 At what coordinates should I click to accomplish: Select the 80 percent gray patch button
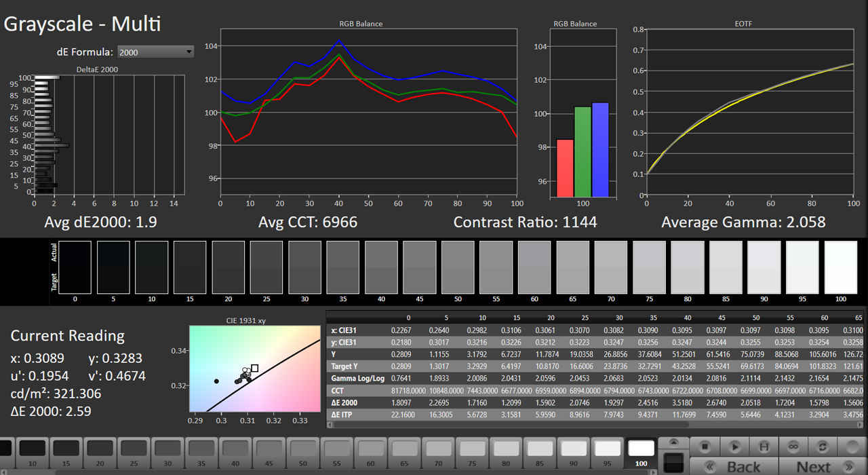pyautogui.click(x=507, y=453)
